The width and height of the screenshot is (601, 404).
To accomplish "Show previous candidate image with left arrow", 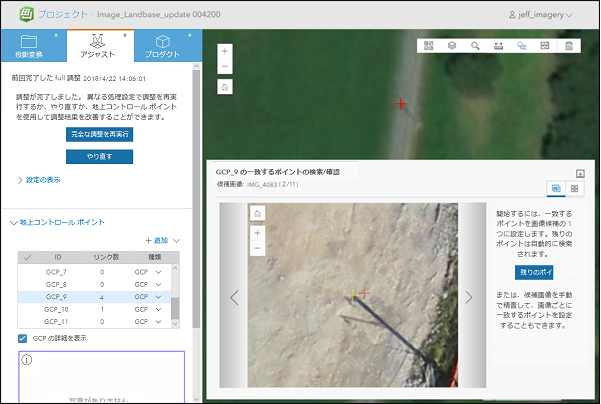I will (234, 297).
